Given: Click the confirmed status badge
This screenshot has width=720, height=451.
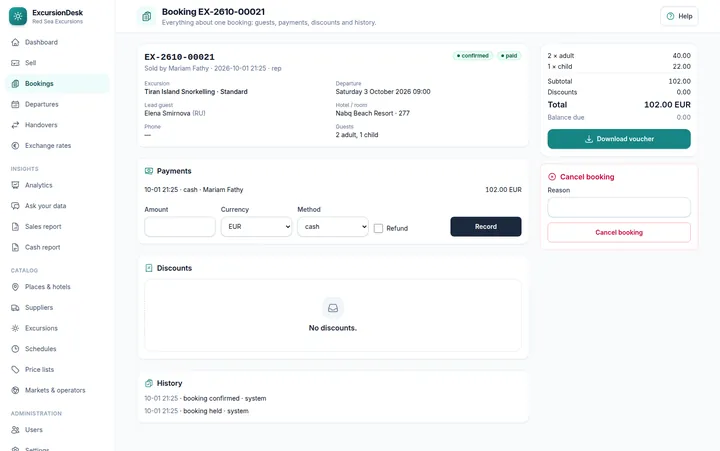Looking at the screenshot, I should coord(472,56).
